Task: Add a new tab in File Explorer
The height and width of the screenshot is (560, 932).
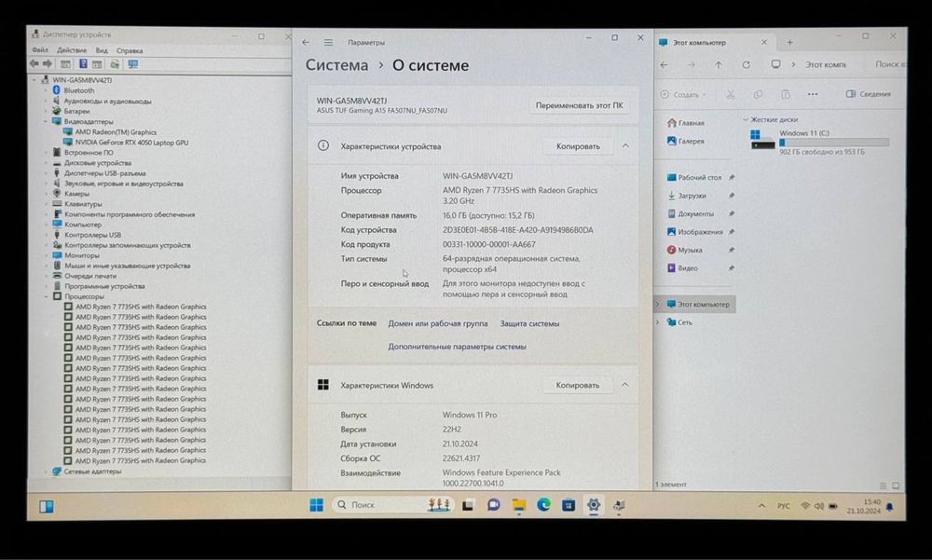Action: 790,42
